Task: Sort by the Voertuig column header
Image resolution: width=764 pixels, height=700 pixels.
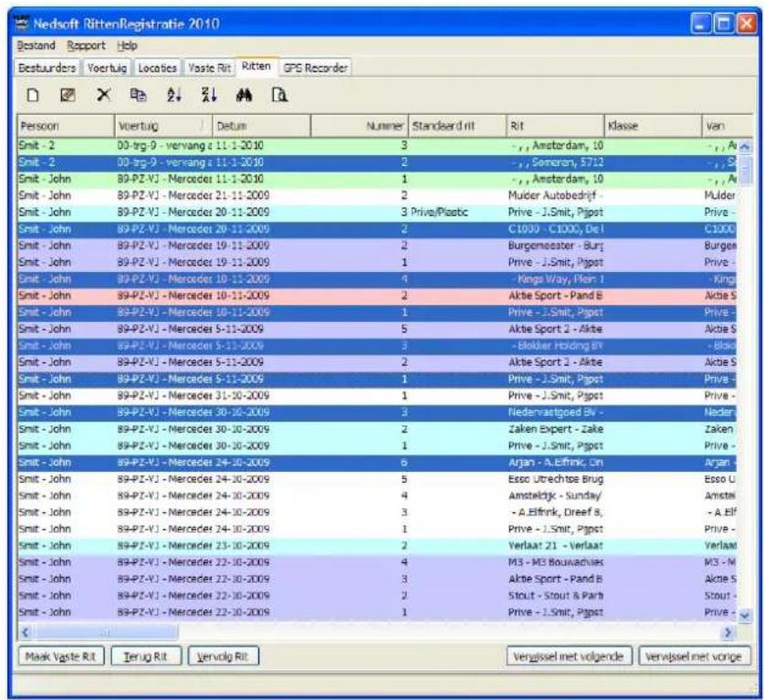Action: (x=163, y=126)
